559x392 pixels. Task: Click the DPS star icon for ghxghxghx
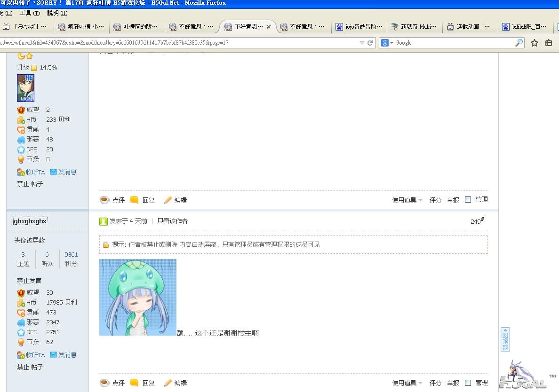(21, 332)
